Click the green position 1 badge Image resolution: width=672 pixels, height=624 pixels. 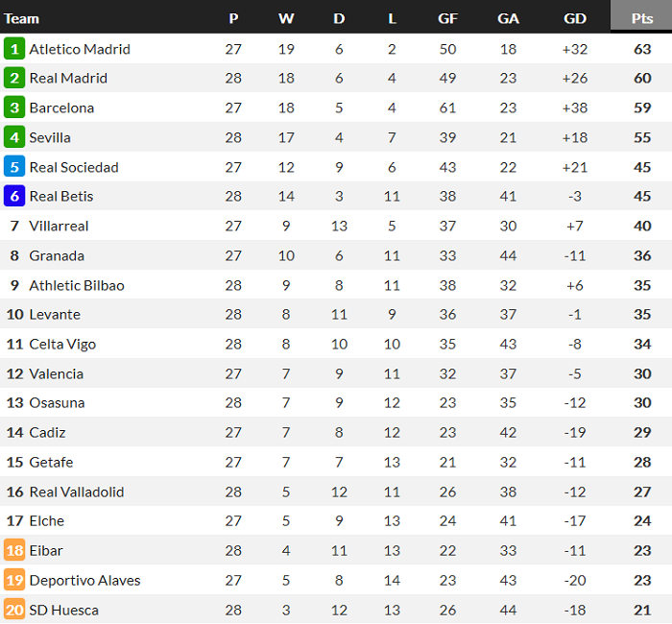tap(14, 49)
